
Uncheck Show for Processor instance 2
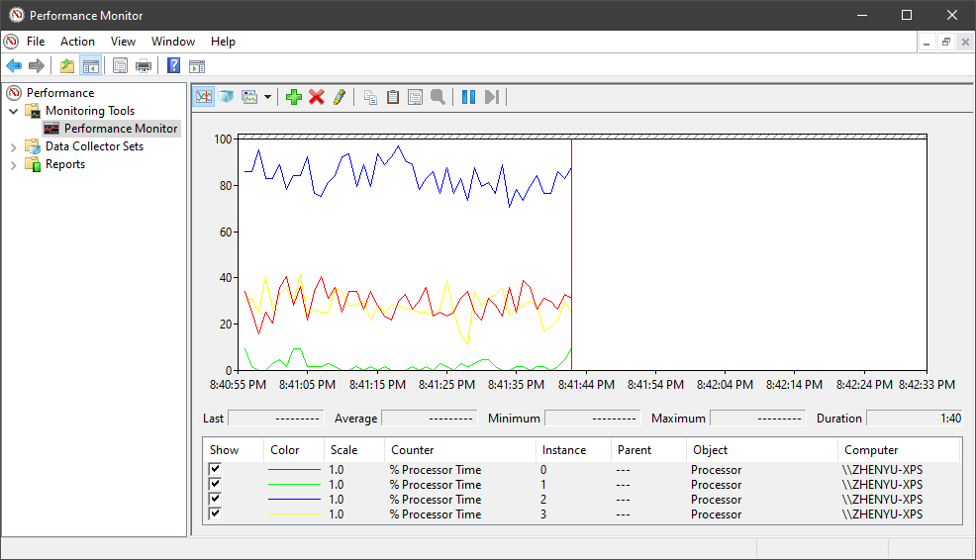pos(216,500)
